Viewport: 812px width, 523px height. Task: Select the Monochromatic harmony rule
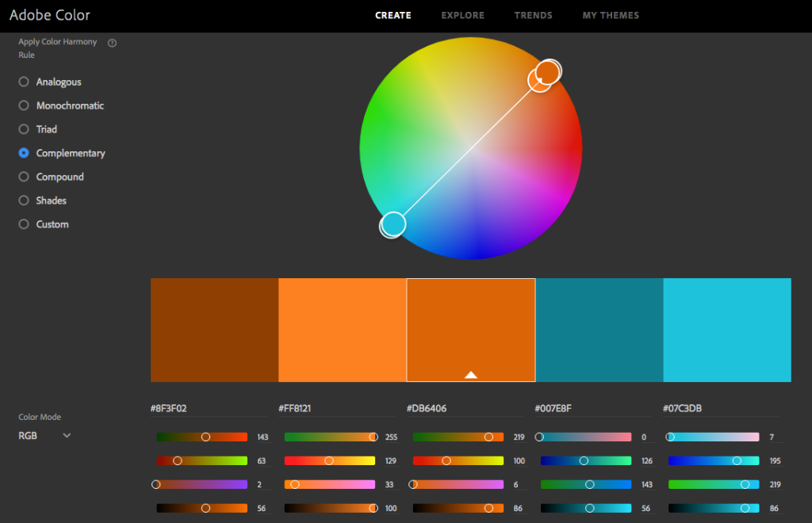[x=24, y=105]
